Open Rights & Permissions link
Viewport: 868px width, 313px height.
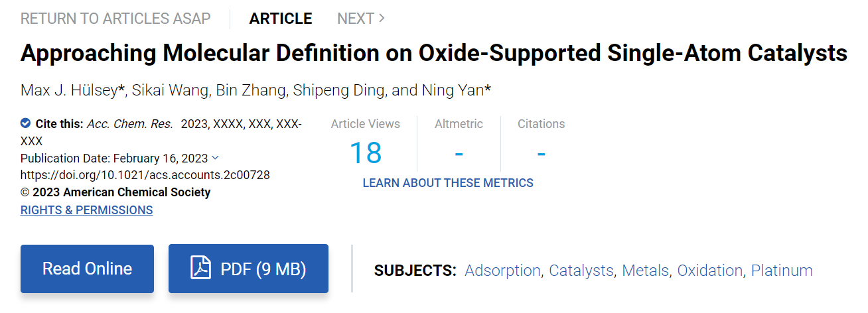[x=86, y=210]
